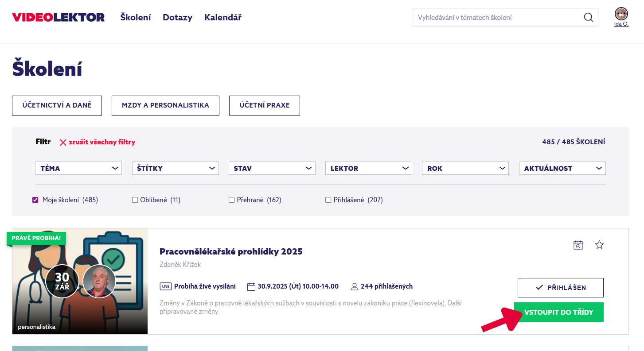The image size is (644, 351).
Task: Click the Videolektor logo
Action: [59, 18]
